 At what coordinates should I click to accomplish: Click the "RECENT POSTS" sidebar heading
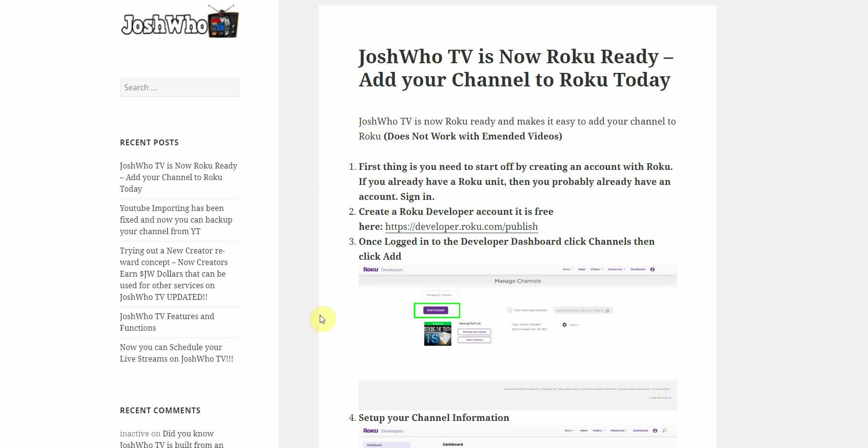point(149,142)
